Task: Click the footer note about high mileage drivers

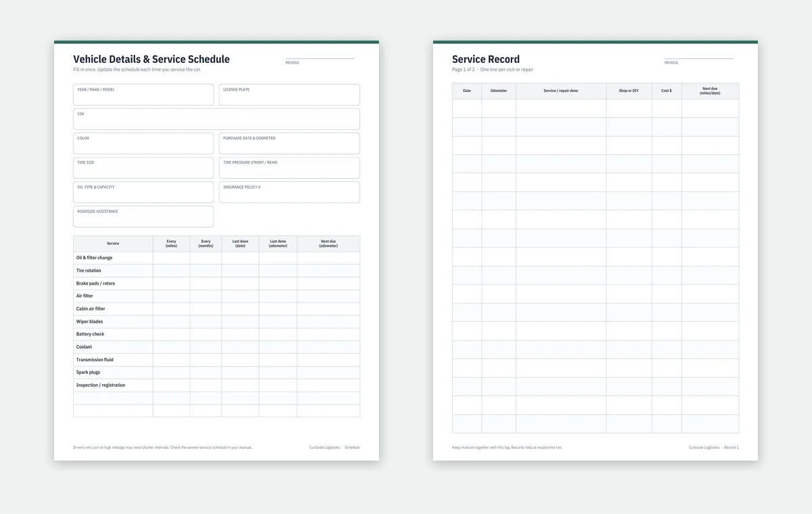Action: pyautogui.click(x=162, y=448)
